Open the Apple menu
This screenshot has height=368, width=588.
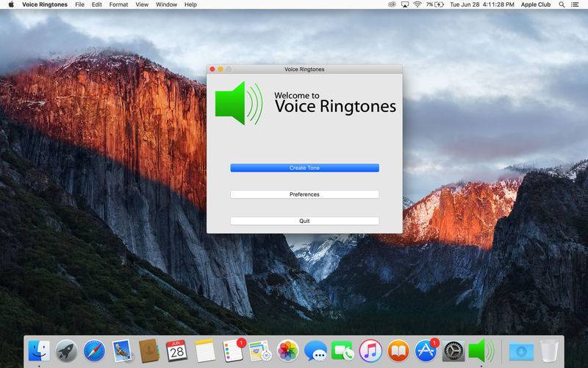pyautogui.click(x=11, y=4)
